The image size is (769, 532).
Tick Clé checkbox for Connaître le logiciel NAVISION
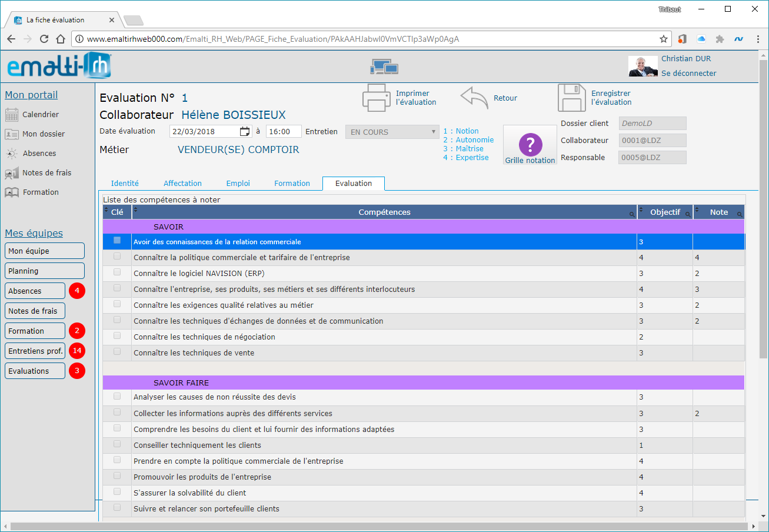117,272
